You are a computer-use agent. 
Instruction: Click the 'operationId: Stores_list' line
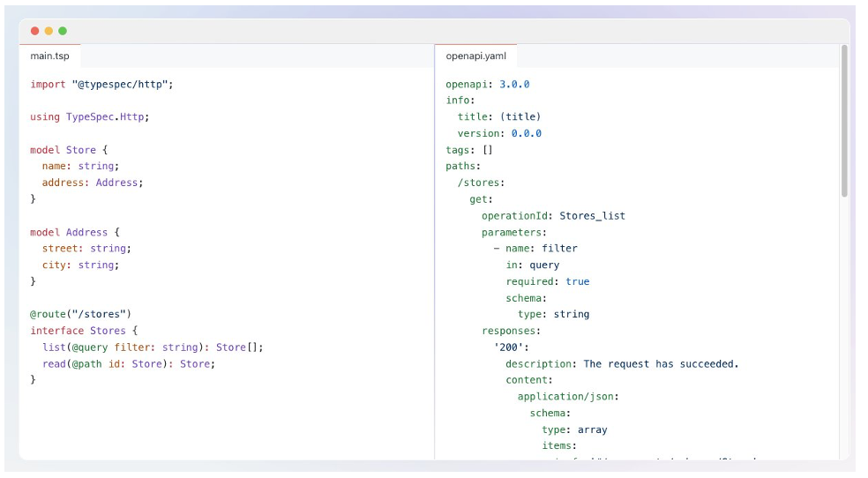[x=553, y=216]
